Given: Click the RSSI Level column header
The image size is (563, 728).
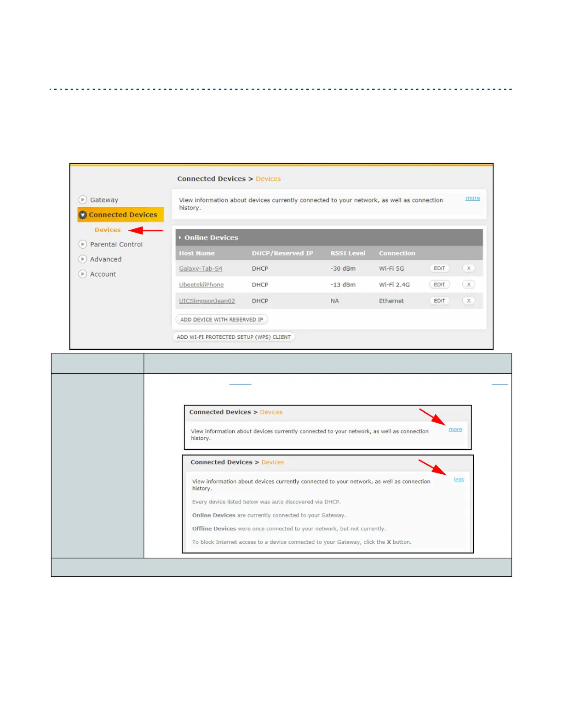Looking at the screenshot, I should tap(348, 253).
